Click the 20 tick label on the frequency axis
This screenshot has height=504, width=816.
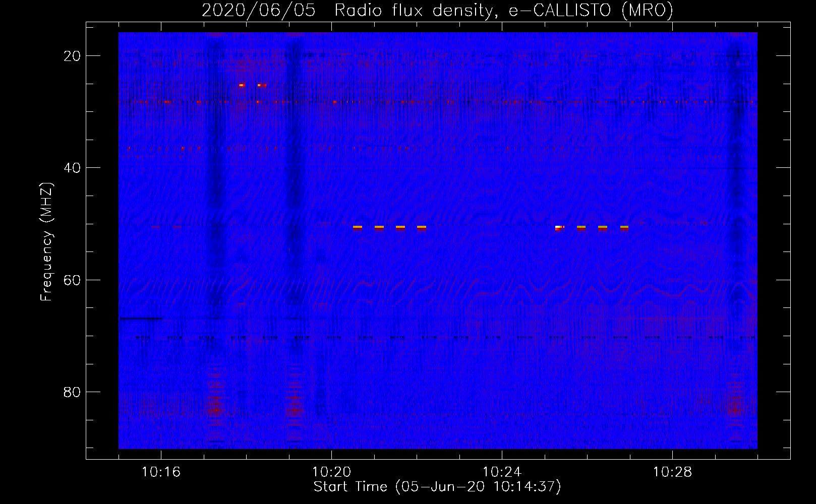point(72,56)
